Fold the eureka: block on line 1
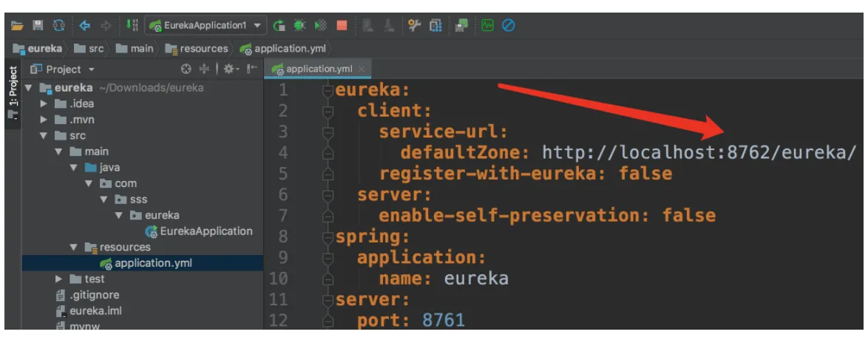The image size is (868, 340). (328, 91)
